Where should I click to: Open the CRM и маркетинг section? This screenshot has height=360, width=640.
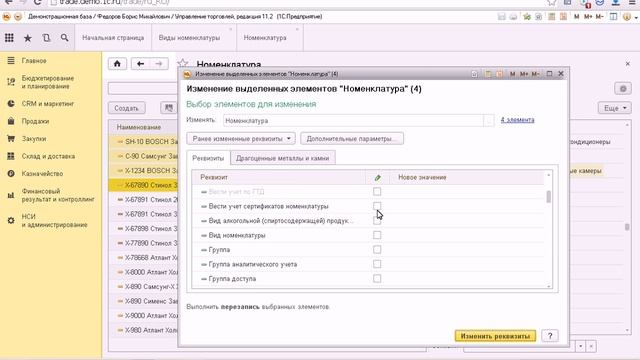pos(48,104)
